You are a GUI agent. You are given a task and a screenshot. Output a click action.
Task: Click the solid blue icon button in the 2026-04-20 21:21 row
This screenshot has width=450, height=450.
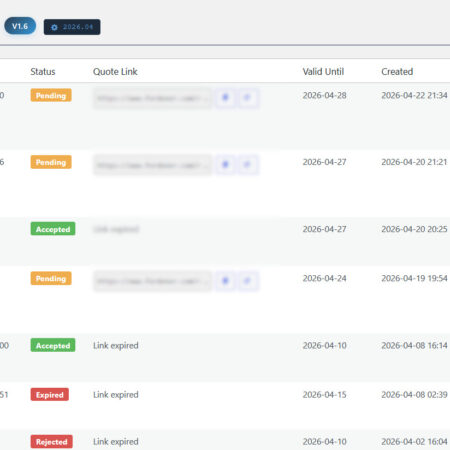(225, 165)
